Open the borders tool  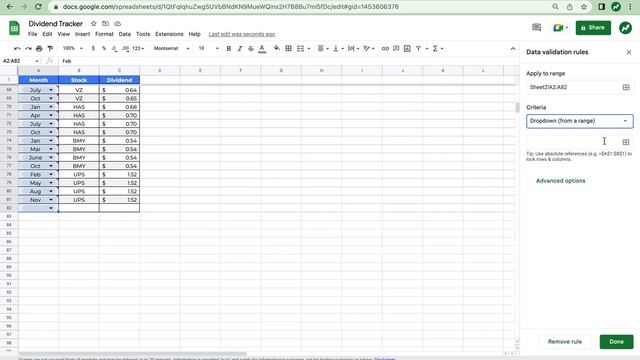[x=288, y=49]
